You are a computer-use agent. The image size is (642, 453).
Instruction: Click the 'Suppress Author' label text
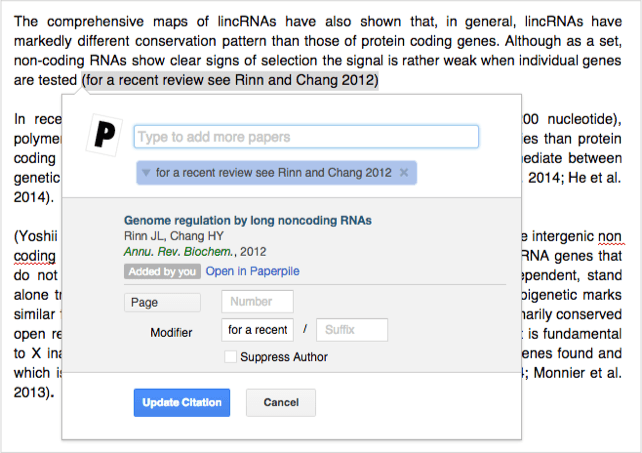click(x=285, y=357)
